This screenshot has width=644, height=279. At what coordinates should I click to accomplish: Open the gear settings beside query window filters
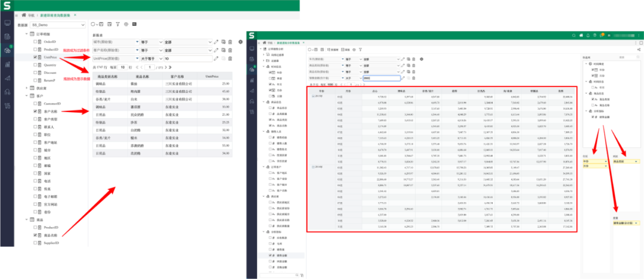[x=240, y=42]
